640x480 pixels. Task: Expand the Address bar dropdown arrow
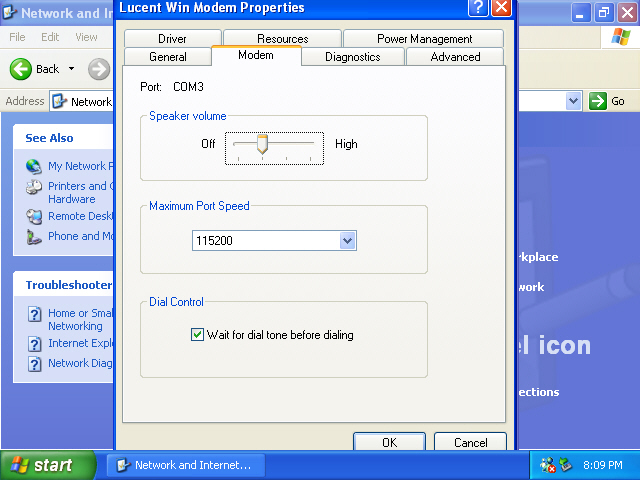pyautogui.click(x=573, y=101)
